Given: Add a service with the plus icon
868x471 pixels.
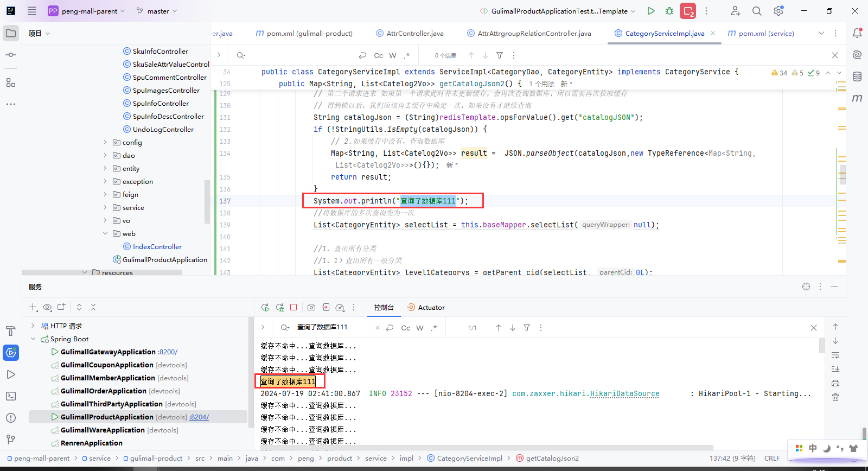Looking at the screenshot, I should coord(33,307).
